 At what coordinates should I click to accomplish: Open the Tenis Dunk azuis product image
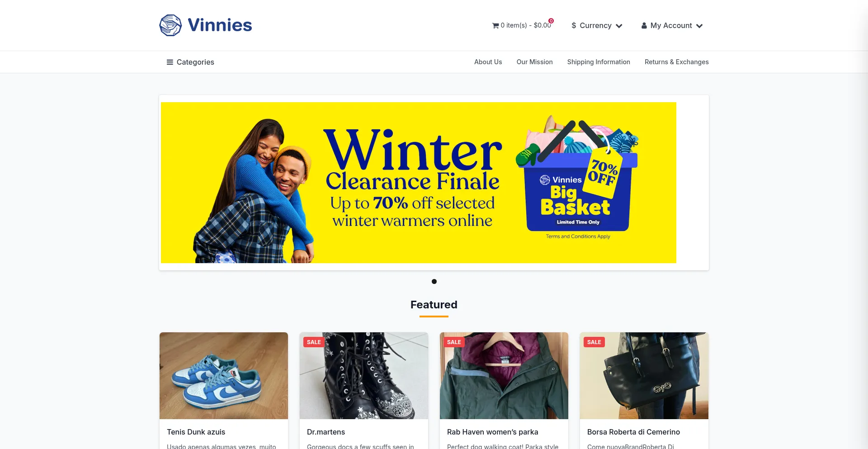[x=224, y=376]
